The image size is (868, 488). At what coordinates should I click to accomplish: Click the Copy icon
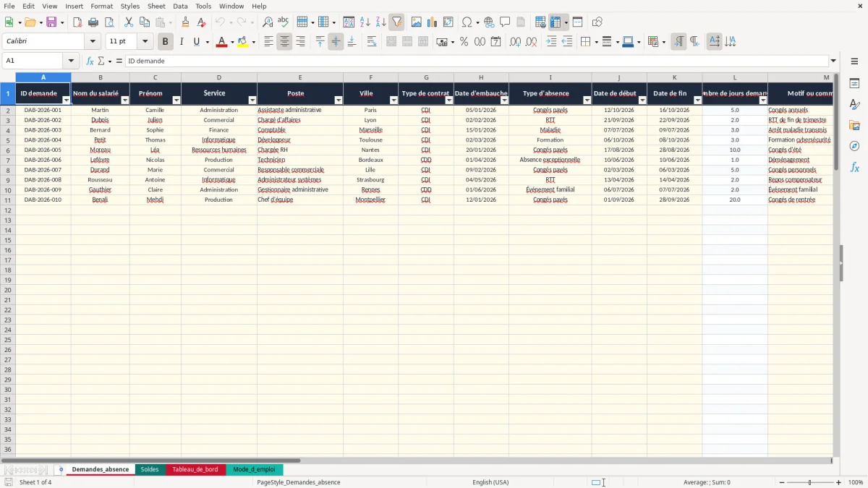coord(144,22)
